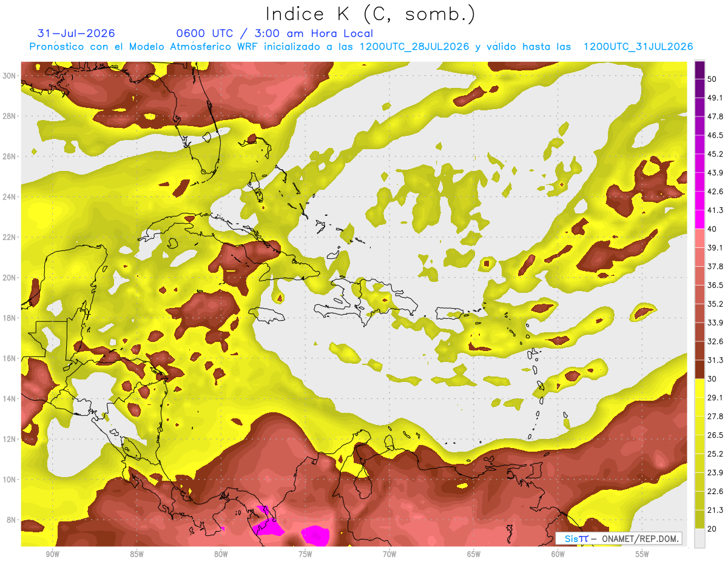Select the forecast date "31-Jul-2026"
The width and height of the screenshot is (728, 562).
(x=76, y=33)
